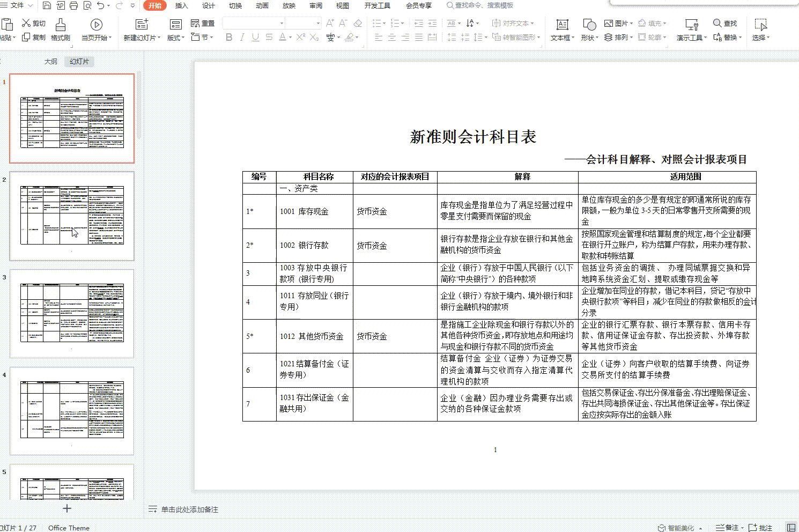The image size is (799, 532).
Task: Insert a text box using 文本框 icon
Action: click(x=561, y=29)
